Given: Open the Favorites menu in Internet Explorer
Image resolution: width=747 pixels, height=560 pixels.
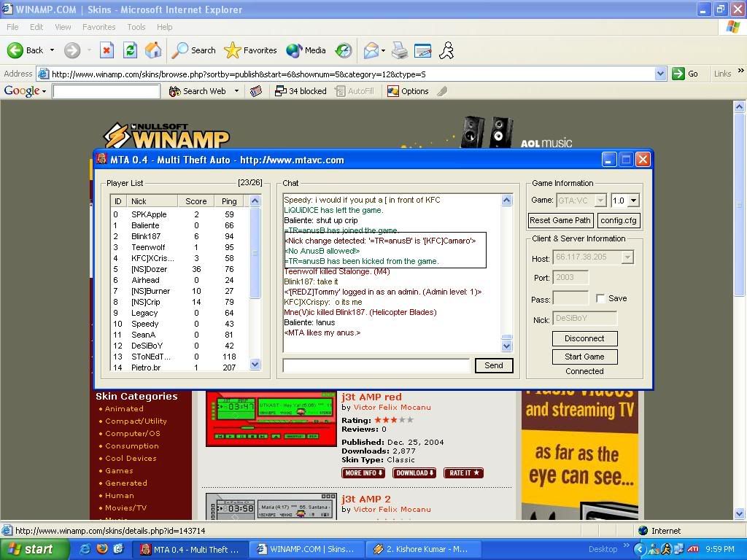Looking at the screenshot, I should (98, 27).
